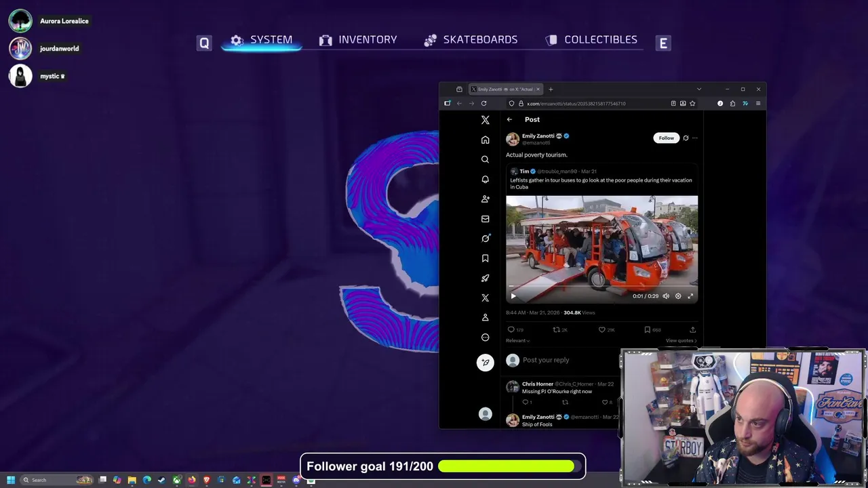Open browser extensions puzzle icon
Image resolution: width=868 pixels, height=488 pixels.
point(732,104)
